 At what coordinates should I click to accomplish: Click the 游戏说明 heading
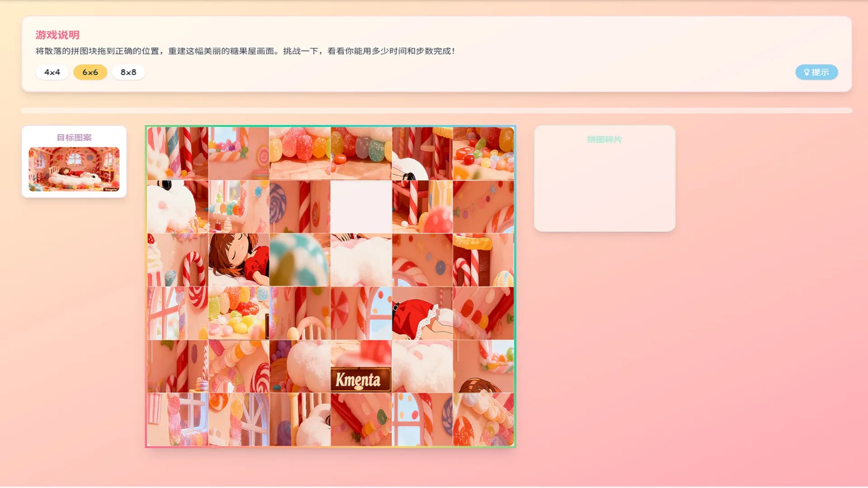coord(57,35)
